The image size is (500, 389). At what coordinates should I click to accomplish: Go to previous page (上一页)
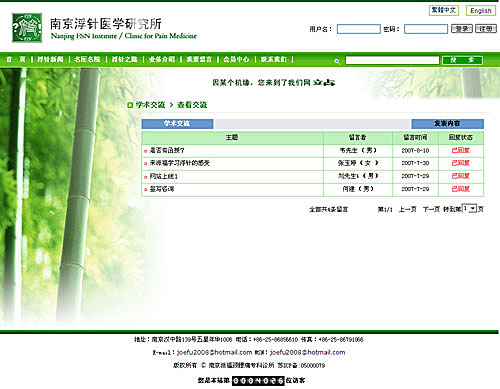(x=408, y=209)
